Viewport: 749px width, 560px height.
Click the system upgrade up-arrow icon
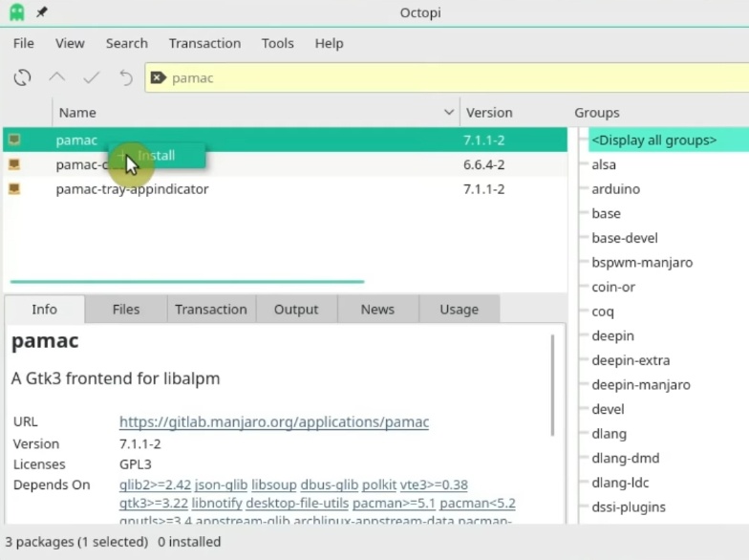pos(57,76)
